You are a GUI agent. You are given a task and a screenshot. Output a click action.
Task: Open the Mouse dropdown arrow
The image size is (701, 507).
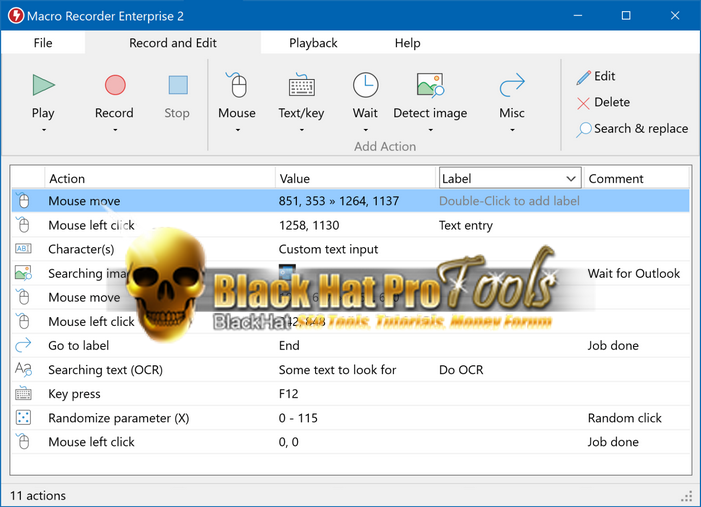pos(237,130)
